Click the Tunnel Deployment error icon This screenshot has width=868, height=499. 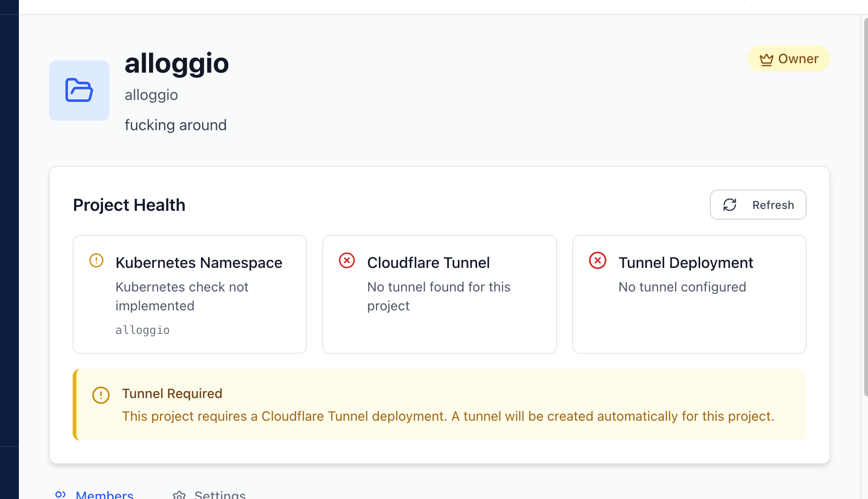tap(598, 260)
